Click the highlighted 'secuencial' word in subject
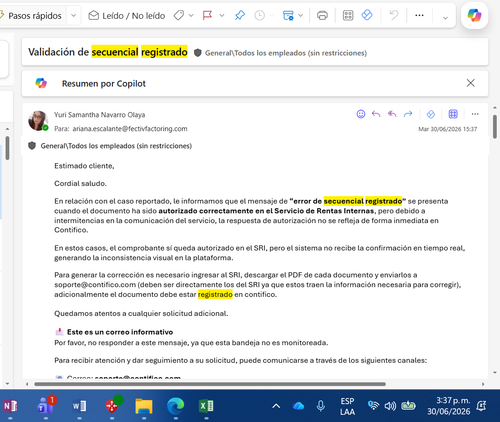500x422 pixels. (115, 52)
